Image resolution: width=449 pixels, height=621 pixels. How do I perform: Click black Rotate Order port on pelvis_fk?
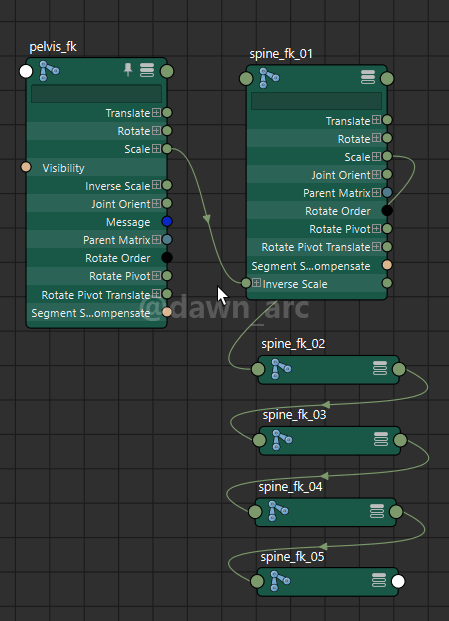[x=167, y=257]
